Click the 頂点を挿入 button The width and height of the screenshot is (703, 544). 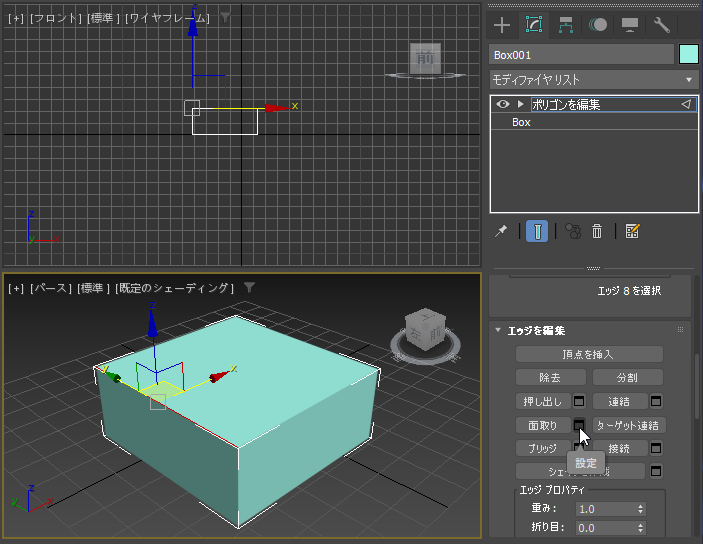click(x=589, y=354)
